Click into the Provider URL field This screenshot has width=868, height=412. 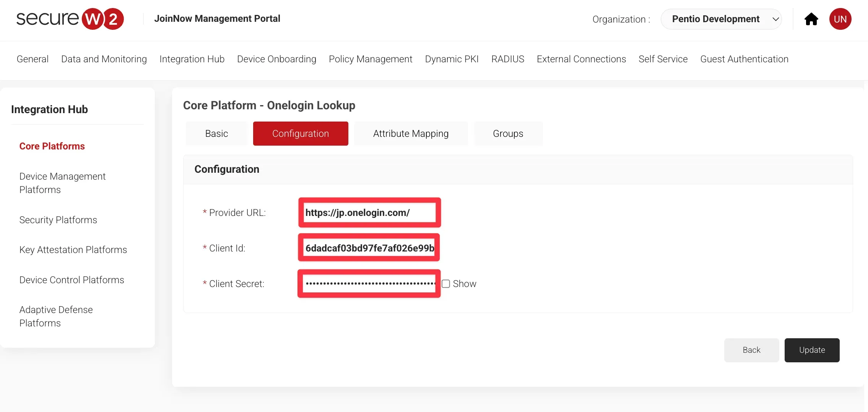[369, 212]
